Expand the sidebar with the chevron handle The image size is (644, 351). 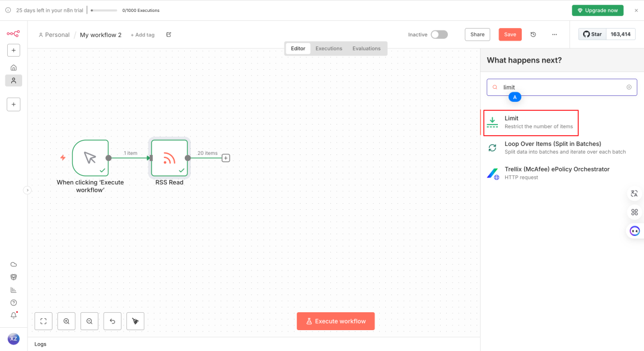coord(27,190)
